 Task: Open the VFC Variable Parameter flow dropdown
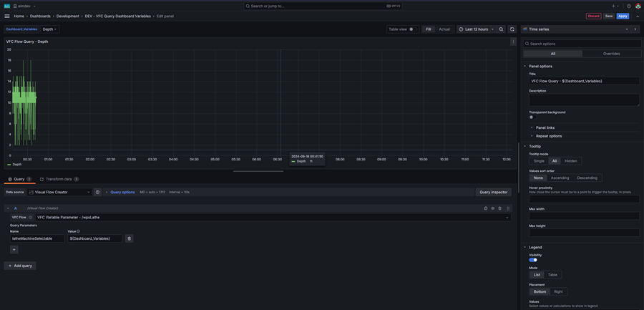[x=273, y=217]
